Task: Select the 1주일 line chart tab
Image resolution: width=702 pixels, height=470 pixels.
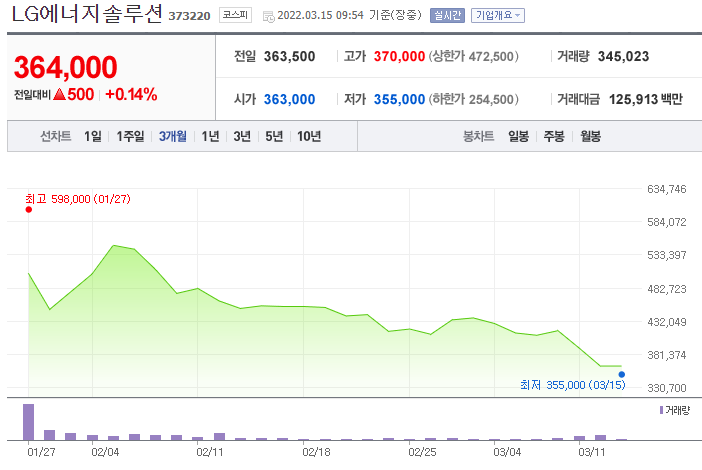Action: pos(130,136)
